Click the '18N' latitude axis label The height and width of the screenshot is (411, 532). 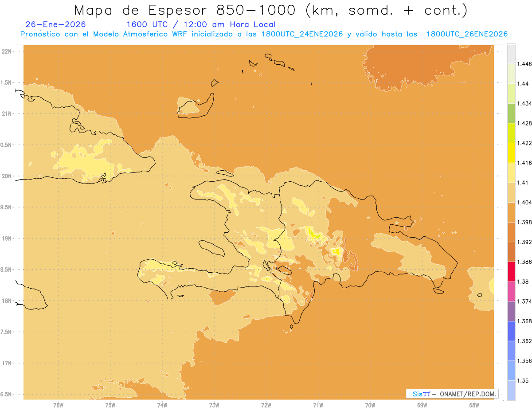coord(8,301)
